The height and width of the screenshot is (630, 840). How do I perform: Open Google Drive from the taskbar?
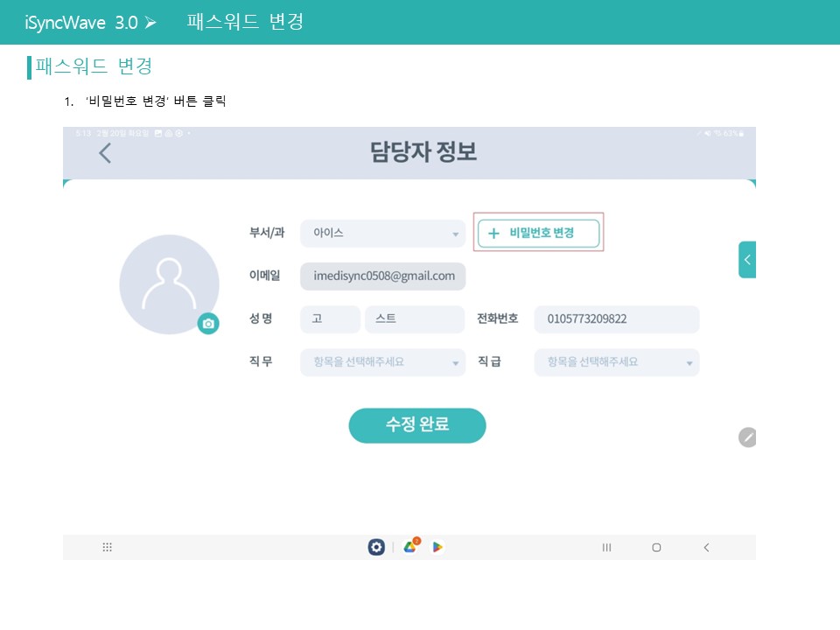[409, 548]
